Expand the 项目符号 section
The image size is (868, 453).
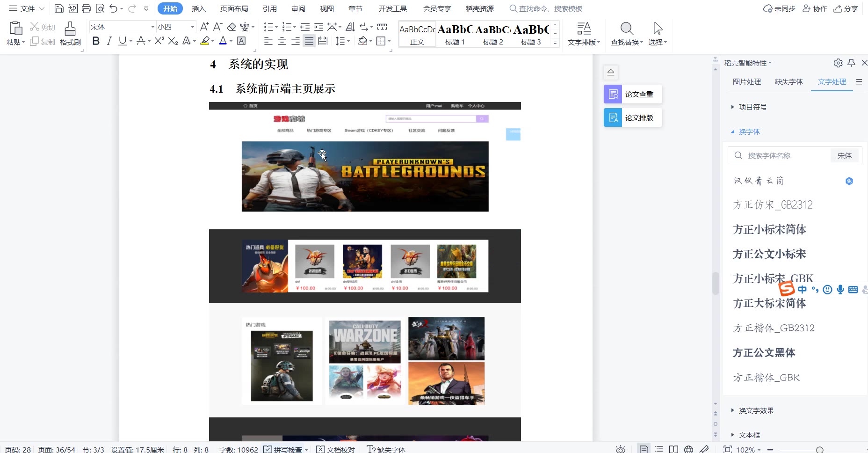[x=749, y=107]
